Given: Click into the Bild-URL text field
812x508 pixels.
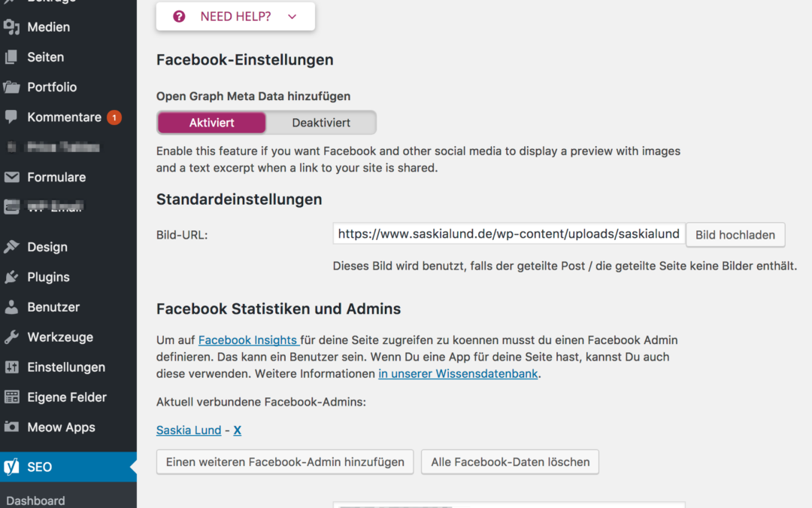Looking at the screenshot, I should click(x=508, y=234).
